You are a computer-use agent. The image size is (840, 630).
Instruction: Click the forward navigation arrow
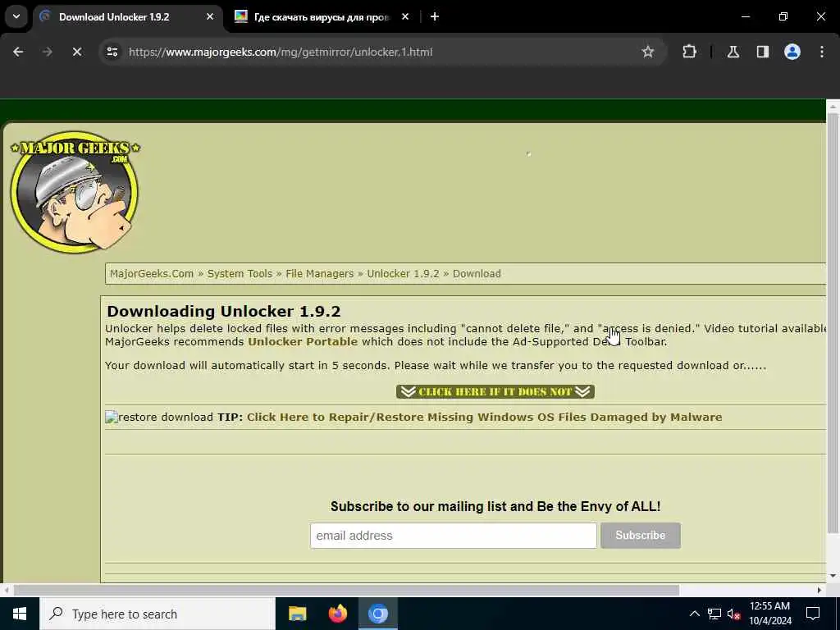pyautogui.click(x=47, y=52)
